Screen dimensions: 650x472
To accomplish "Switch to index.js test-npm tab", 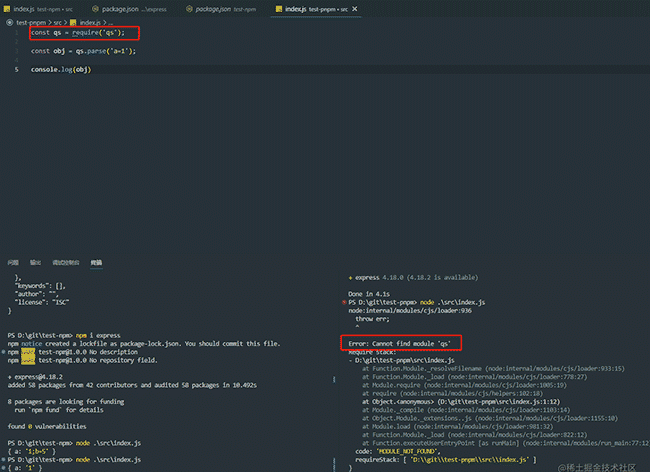I will 39,9.
